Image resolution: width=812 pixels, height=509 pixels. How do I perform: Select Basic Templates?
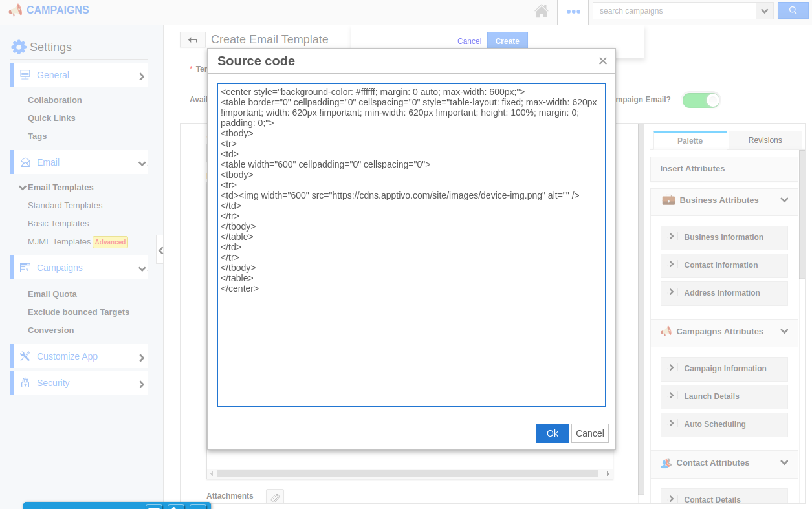click(x=58, y=224)
